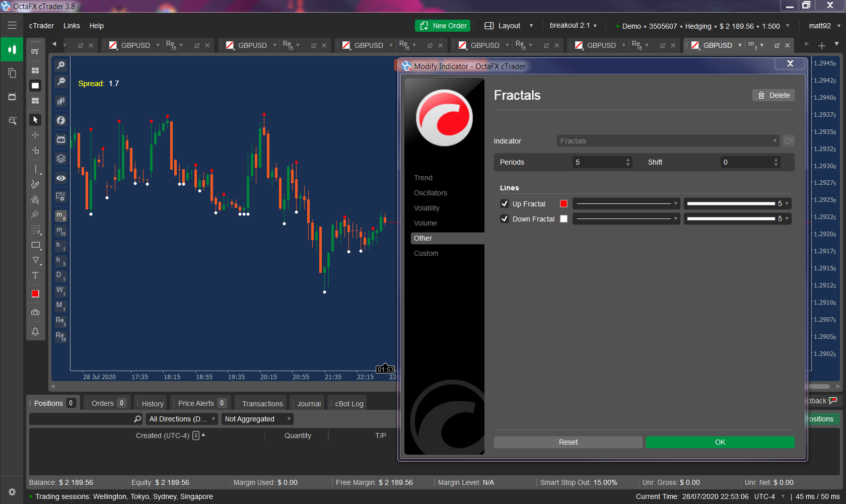Change chart type with candlestick icon
Image resolution: width=846 pixels, height=504 pixels.
[x=61, y=101]
